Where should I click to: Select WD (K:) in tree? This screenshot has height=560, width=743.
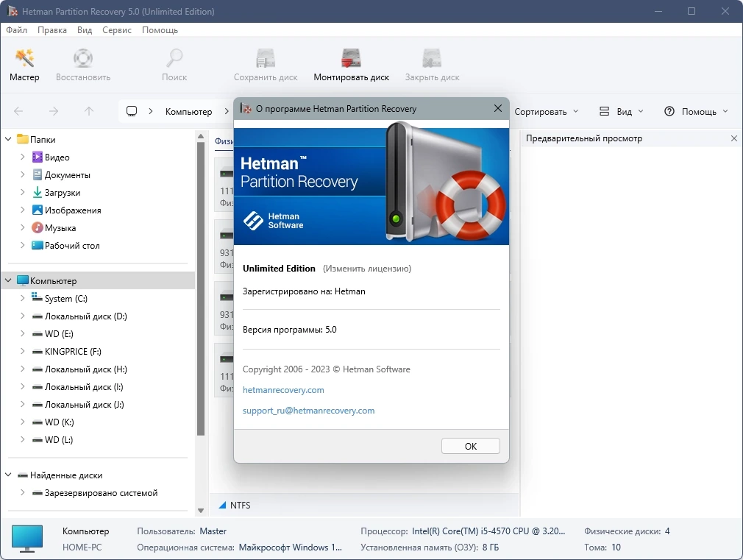(60, 422)
